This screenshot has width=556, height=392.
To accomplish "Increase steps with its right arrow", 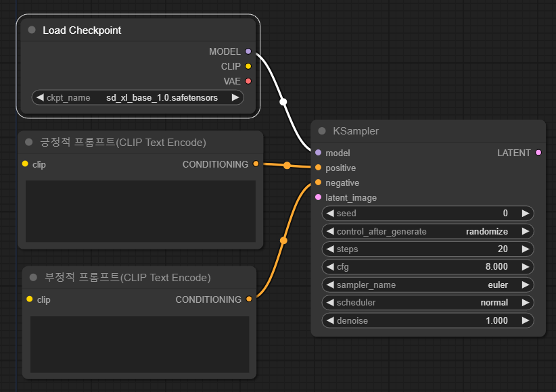I will click(x=526, y=249).
